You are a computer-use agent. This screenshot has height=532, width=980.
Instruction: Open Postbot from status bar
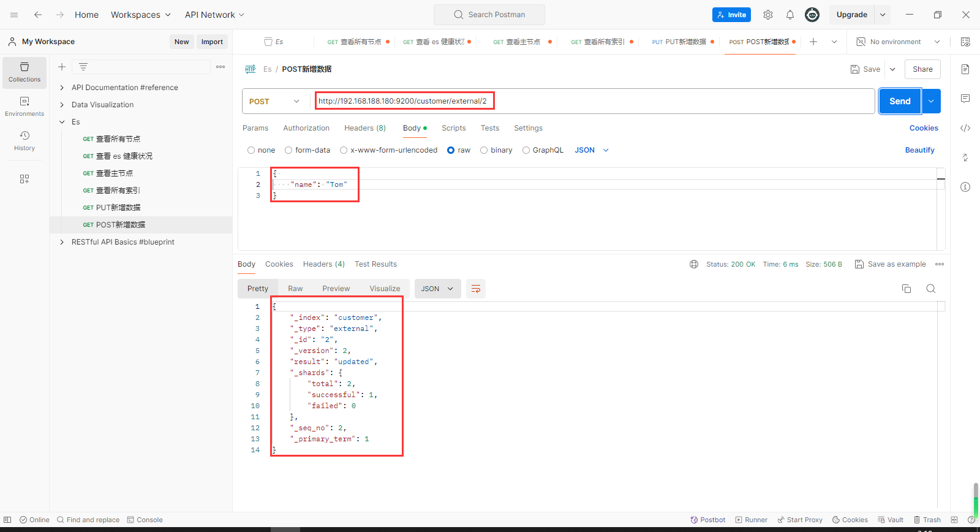point(707,520)
